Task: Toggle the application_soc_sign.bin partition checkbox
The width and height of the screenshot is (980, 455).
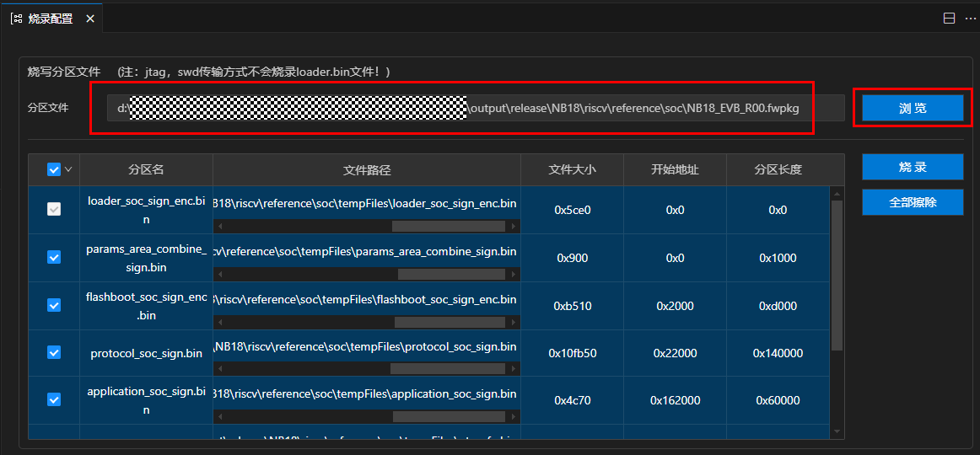Action: point(54,400)
